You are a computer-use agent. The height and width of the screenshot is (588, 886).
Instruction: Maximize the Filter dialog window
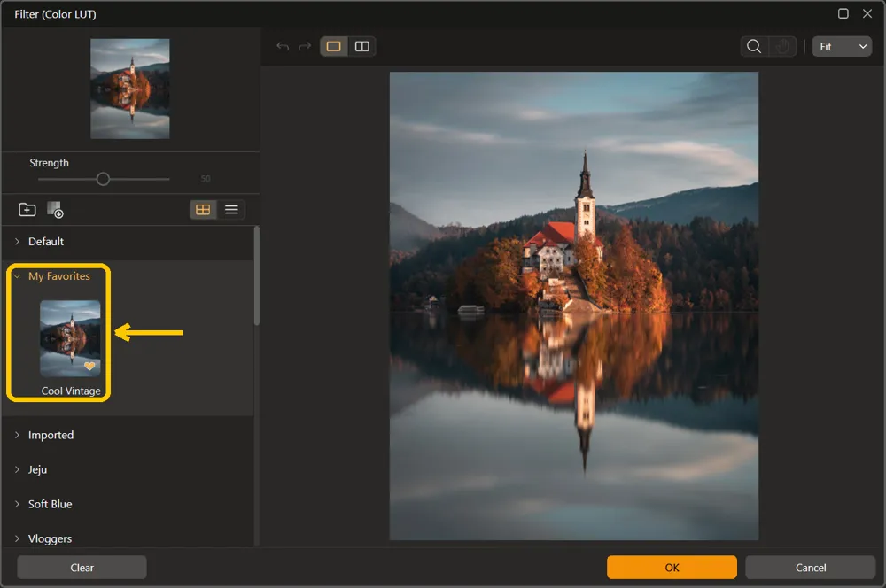pos(843,13)
